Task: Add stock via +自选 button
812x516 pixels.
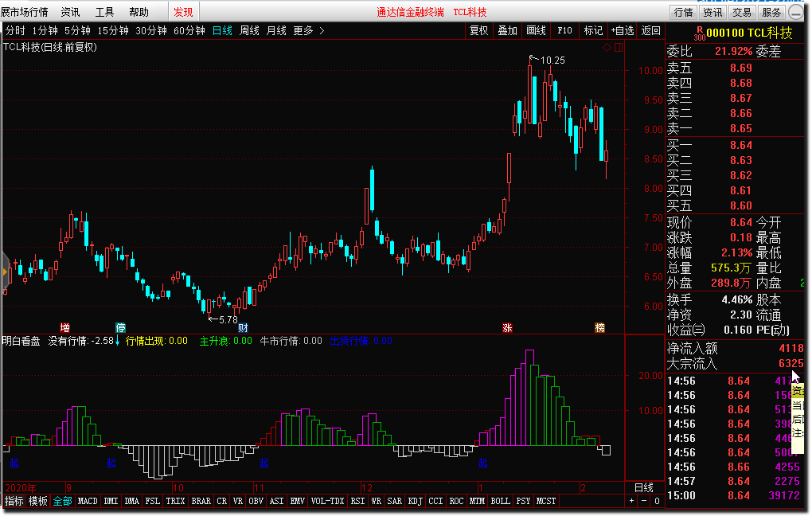Action: 623,30
